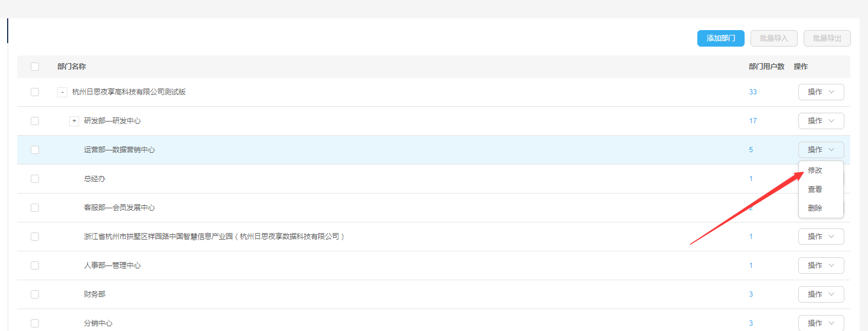
Task: Click the 批量导出 button
Action: coord(827,38)
